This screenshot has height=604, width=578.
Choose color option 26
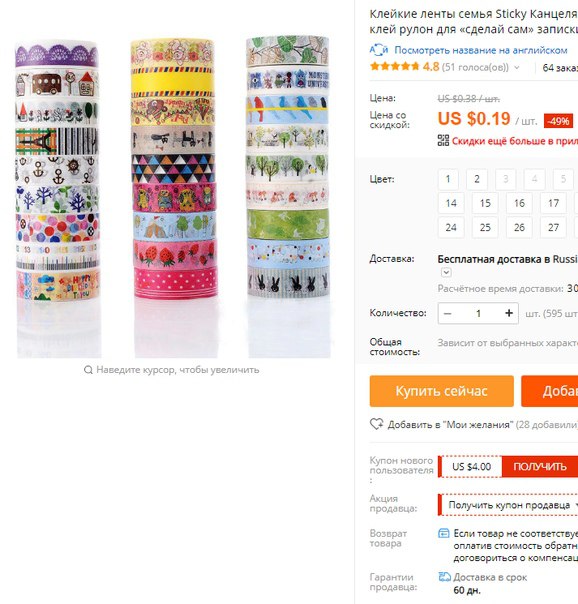[x=519, y=228]
